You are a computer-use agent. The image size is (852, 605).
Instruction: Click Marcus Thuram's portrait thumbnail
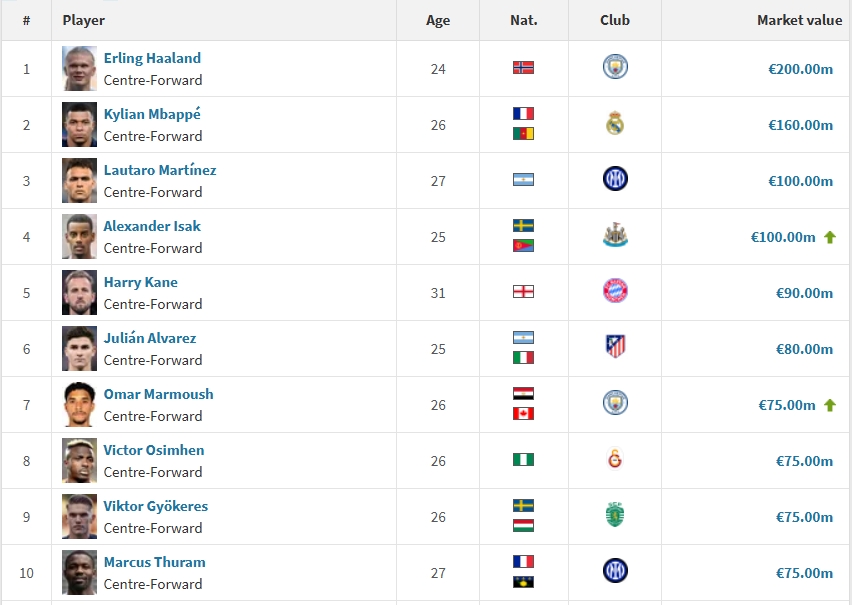[x=79, y=572]
